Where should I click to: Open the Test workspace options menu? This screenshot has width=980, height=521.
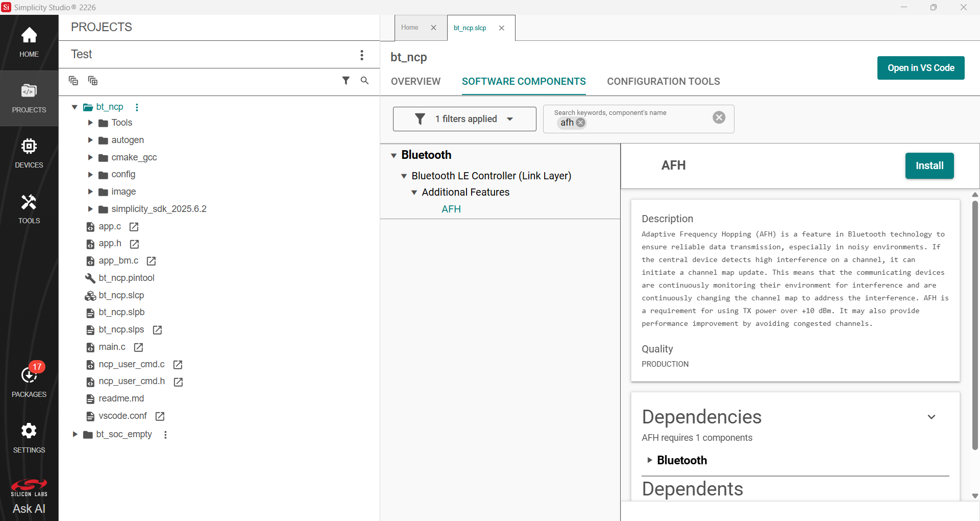tap(362, 55)
